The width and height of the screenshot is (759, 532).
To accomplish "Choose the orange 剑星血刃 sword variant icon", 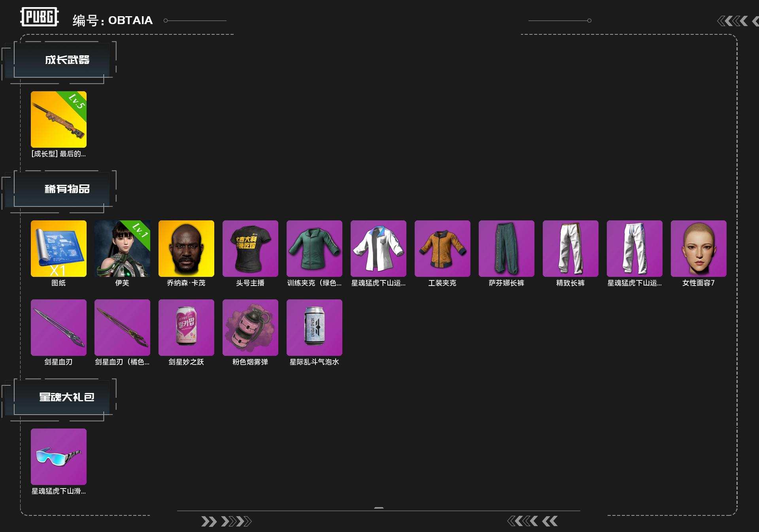I will coord(123,327).
